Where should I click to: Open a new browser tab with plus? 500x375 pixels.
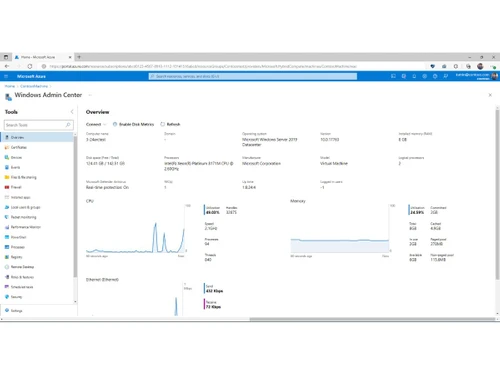coord(79,57)
